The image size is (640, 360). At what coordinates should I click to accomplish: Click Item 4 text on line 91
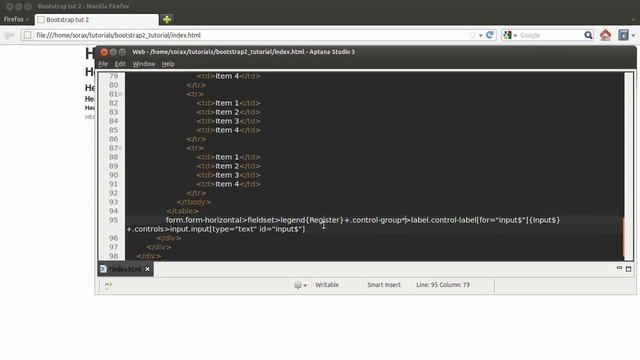click(227, 184)
